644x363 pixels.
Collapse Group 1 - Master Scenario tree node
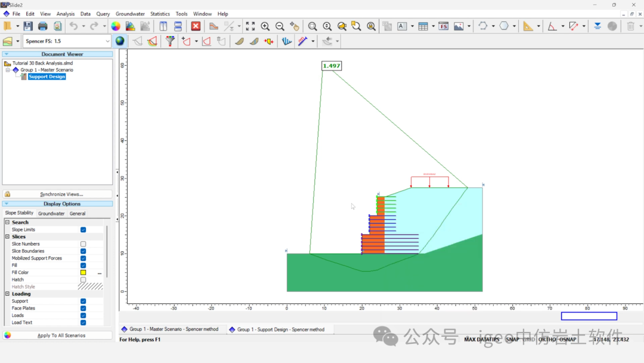click(8, 70)
